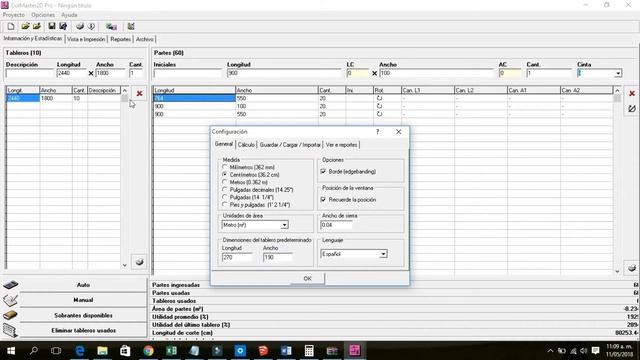The image size is (640, 360).
Task: Switch to the Reportes tab
Action: [x=121, y=39]
